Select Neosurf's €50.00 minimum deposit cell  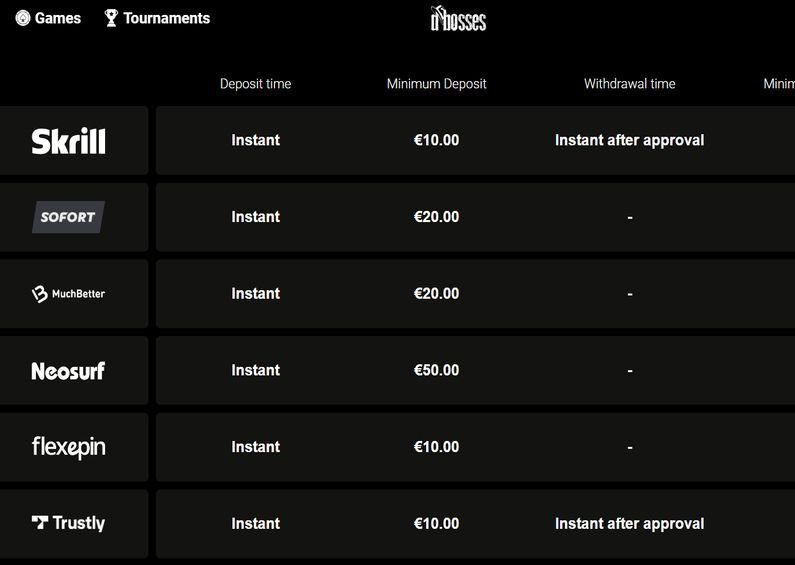click(x=437, y=370)
